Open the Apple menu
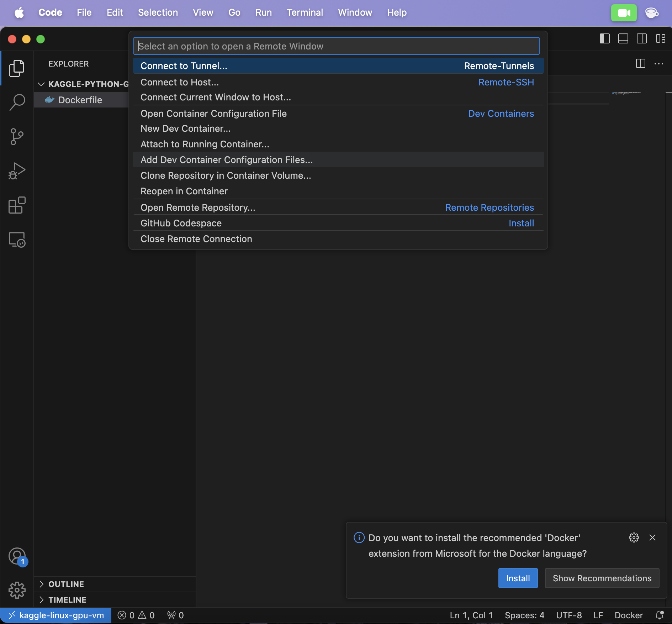This screenshot has width=672, height=624. 19,12
